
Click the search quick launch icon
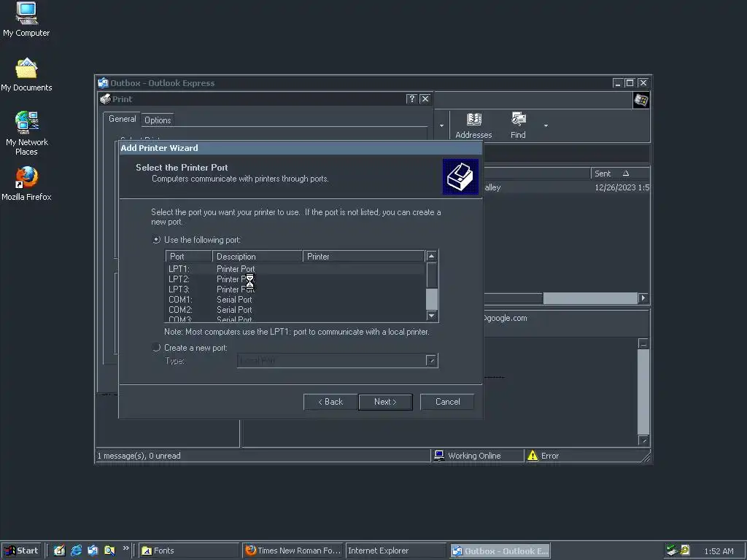109,551
